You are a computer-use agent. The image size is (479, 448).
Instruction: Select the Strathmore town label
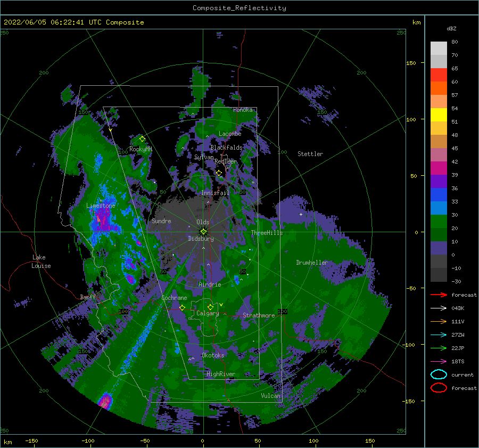[259, 315]
